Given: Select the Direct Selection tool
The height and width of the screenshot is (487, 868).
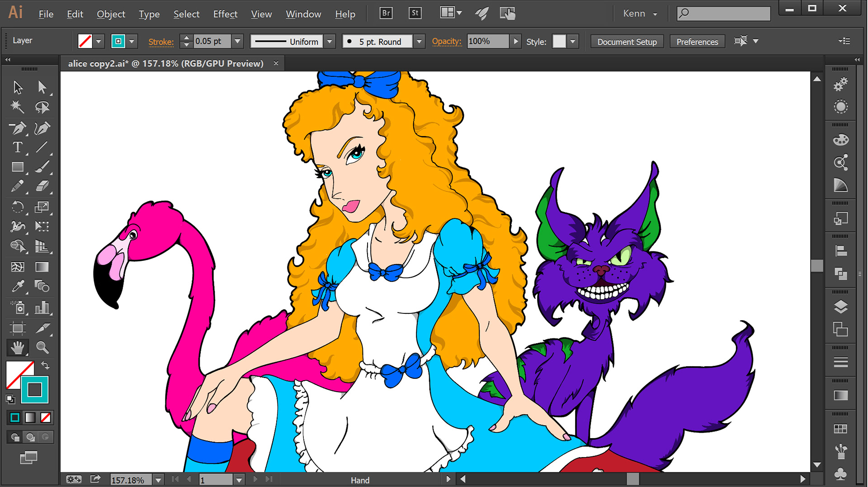Looking at the screenshot, I should (x=42, y=87).
